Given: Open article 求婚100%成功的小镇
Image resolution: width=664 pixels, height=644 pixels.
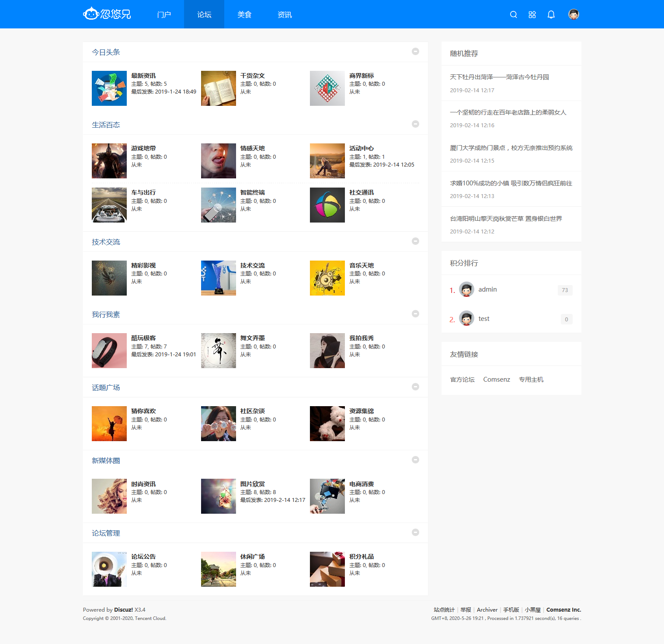Looking at the screenshot, I should (511, 183).
